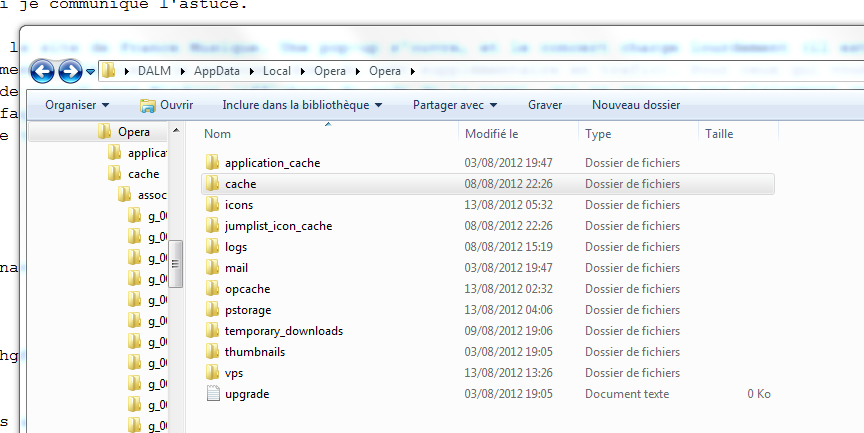The height and width of the screenshot is (433, 864).
Task: Select the logs folder icon
Action: [x=213, y=246]
